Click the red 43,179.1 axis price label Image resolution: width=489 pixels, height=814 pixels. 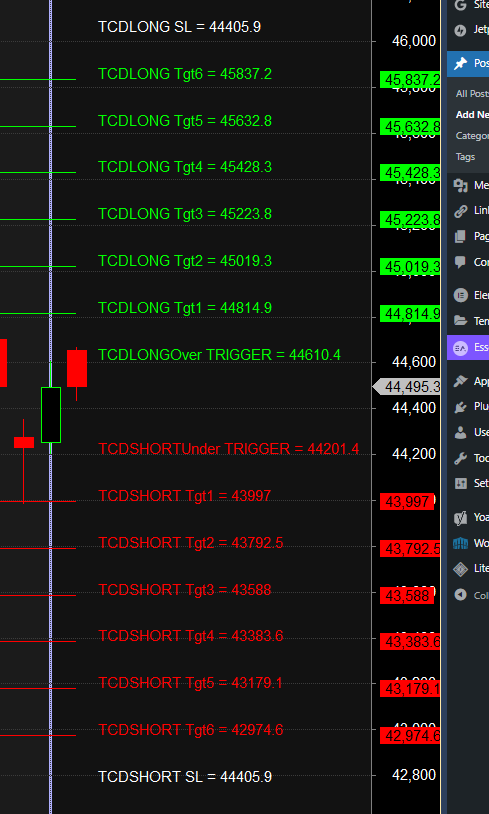[410, 689]
